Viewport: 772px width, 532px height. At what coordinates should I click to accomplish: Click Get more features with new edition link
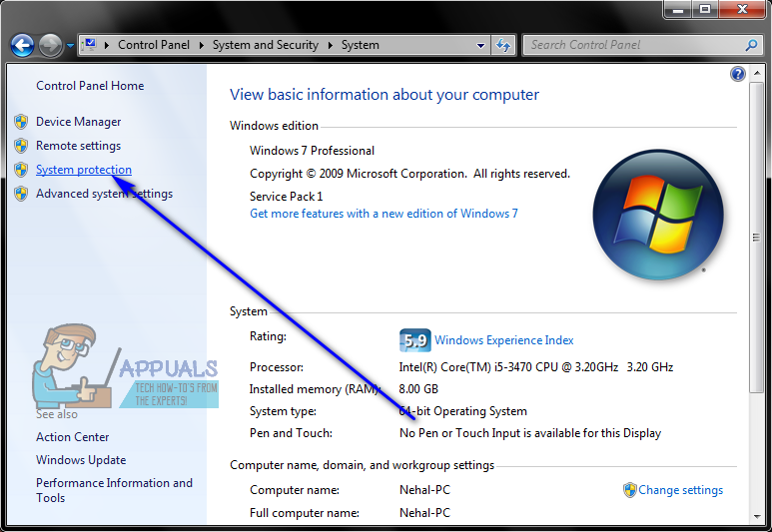pos(384,214)
